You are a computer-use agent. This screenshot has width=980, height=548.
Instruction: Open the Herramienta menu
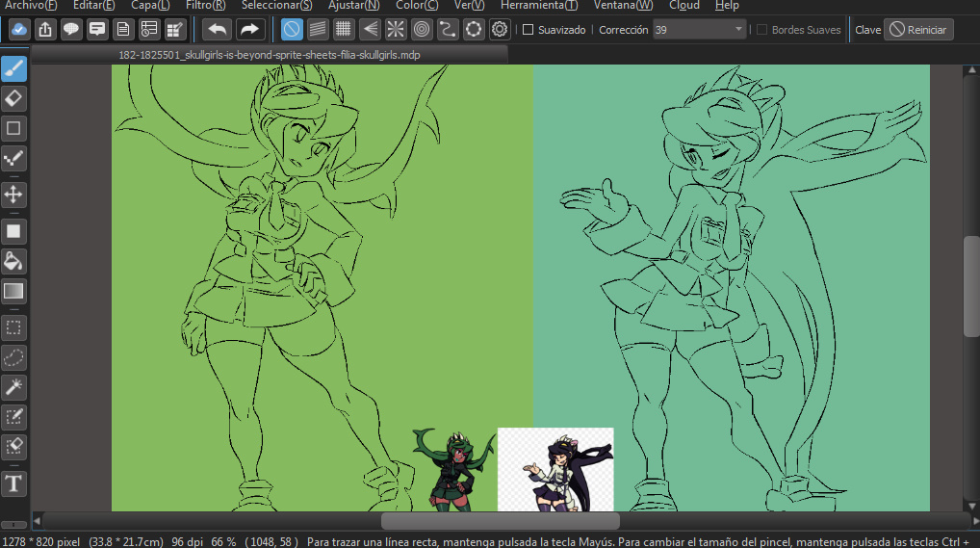coord(539,6)
